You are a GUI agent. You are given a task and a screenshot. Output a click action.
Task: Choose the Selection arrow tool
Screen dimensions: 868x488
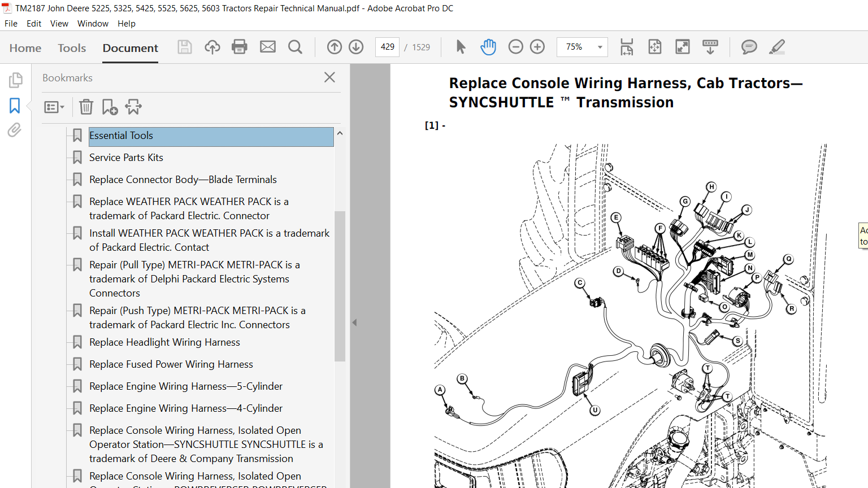[461, 47]
